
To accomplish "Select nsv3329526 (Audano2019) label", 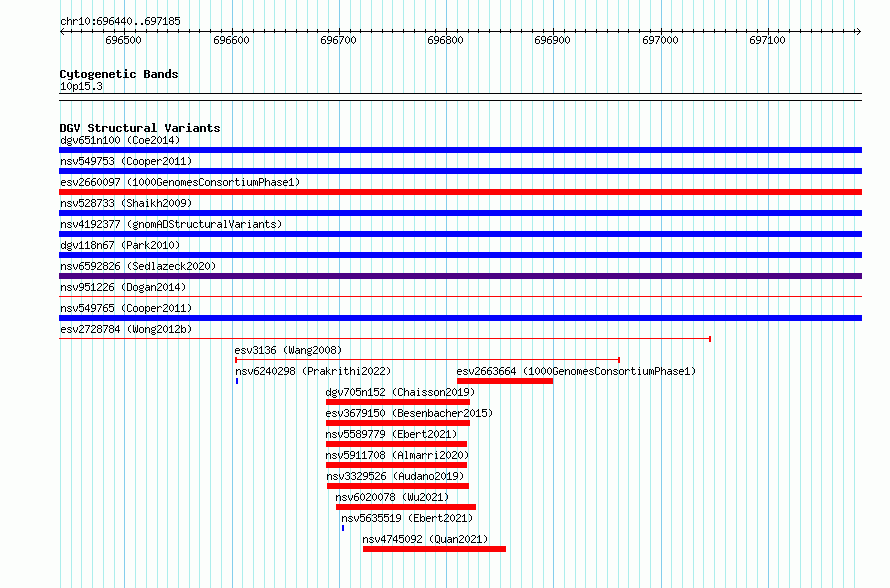I will pyautogui.click(x=395, y=476).
